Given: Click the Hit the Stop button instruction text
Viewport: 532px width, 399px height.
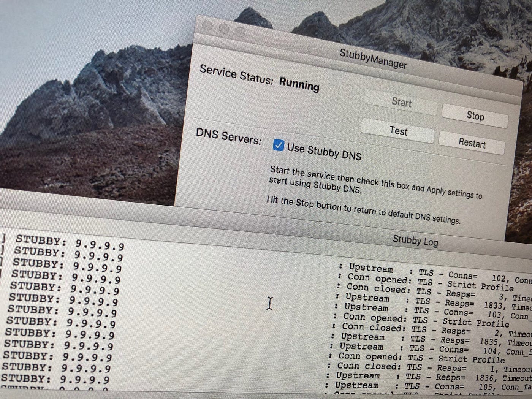Looking at the screenshot, I should click(x=363, y=210).
